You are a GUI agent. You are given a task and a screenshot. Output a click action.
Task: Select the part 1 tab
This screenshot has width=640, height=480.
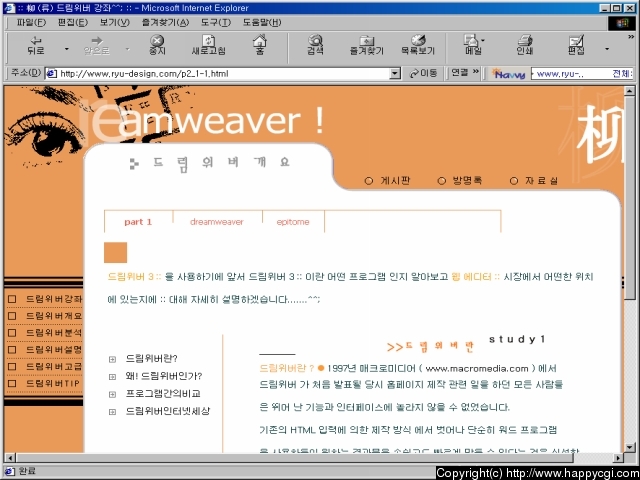[138, 222]
